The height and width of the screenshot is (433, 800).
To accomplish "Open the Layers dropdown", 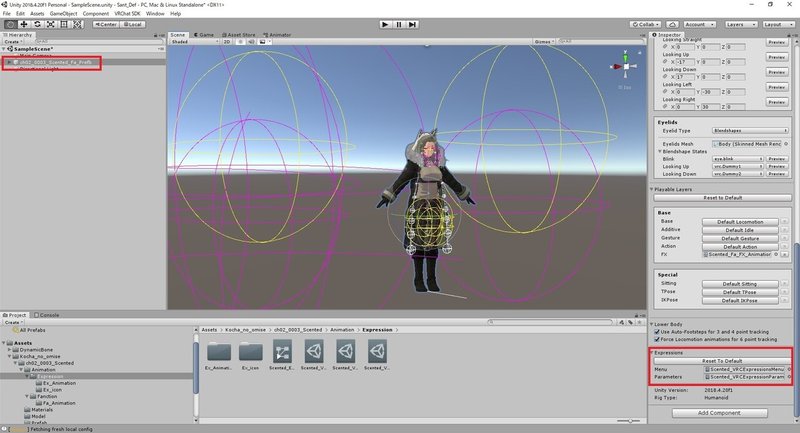I will pyautogui.click(x=740, y=24).
